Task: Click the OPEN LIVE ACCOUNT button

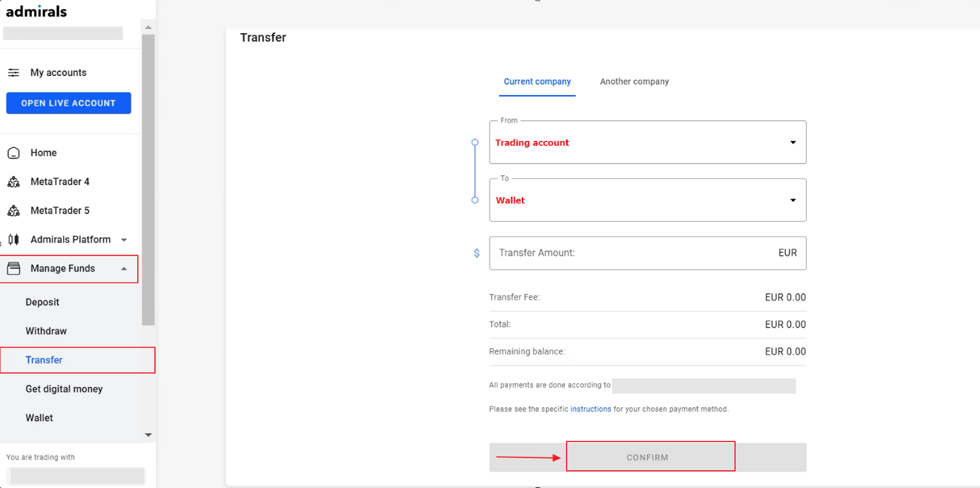Action: (69, 103)
